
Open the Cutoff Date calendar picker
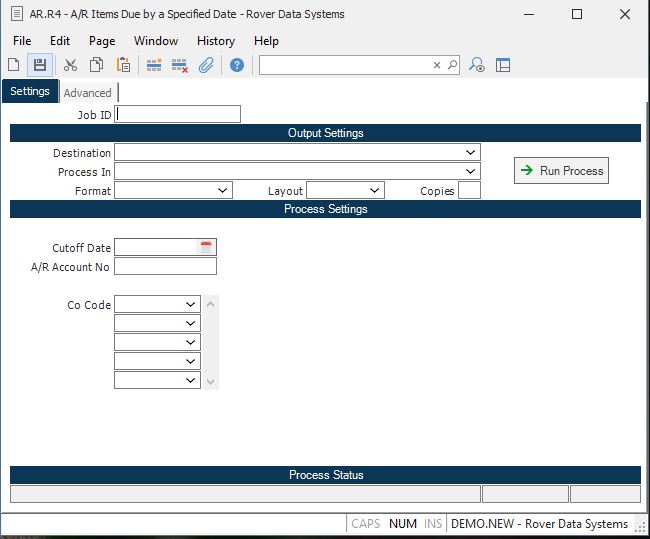click(x=207, y=247)
